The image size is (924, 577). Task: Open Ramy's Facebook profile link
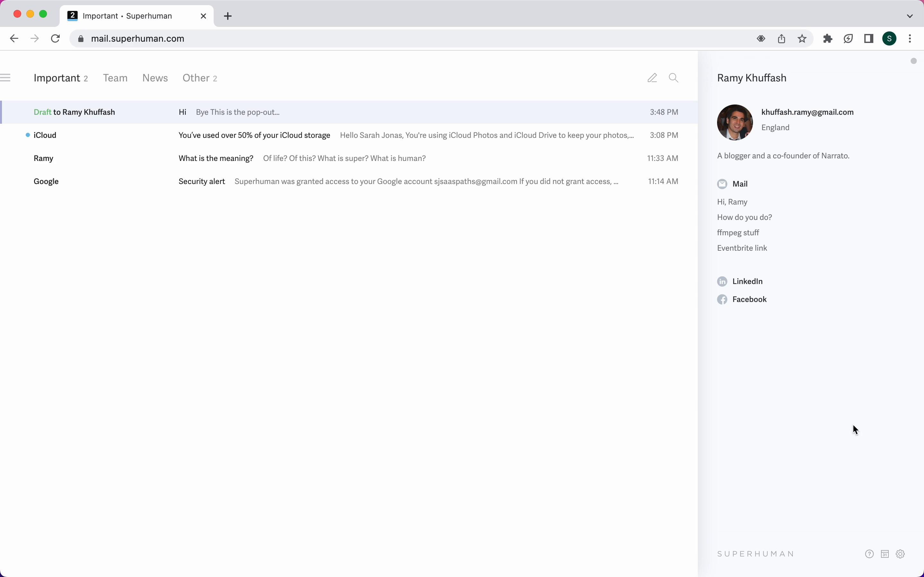tap(749, 299)
